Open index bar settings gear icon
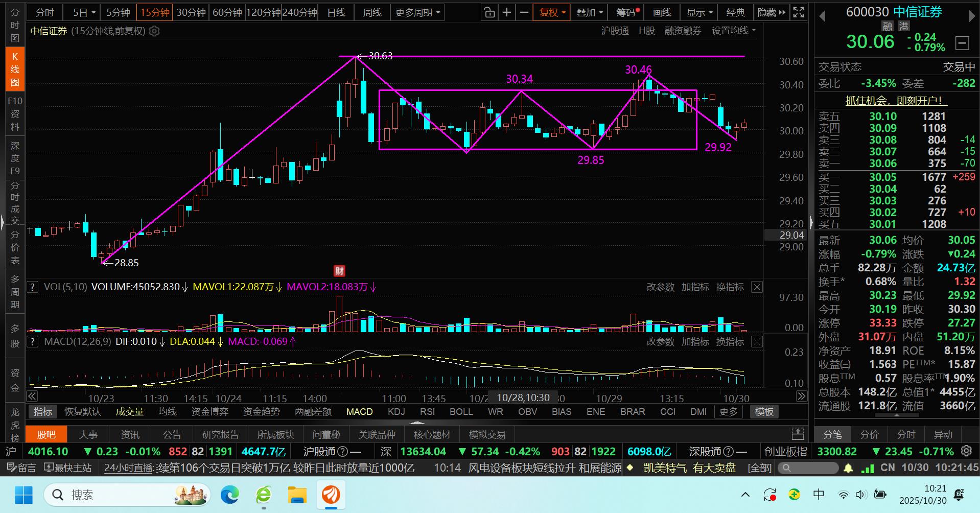 tap(966, 451)
